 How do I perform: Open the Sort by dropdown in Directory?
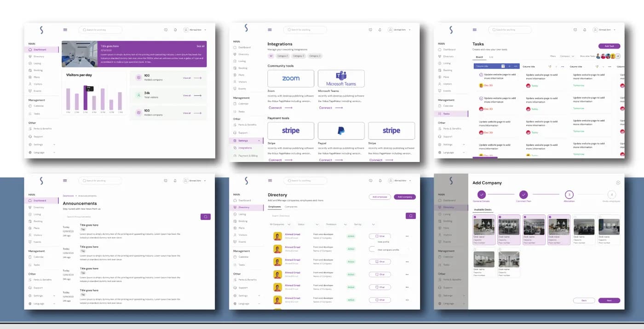(364, 225)
